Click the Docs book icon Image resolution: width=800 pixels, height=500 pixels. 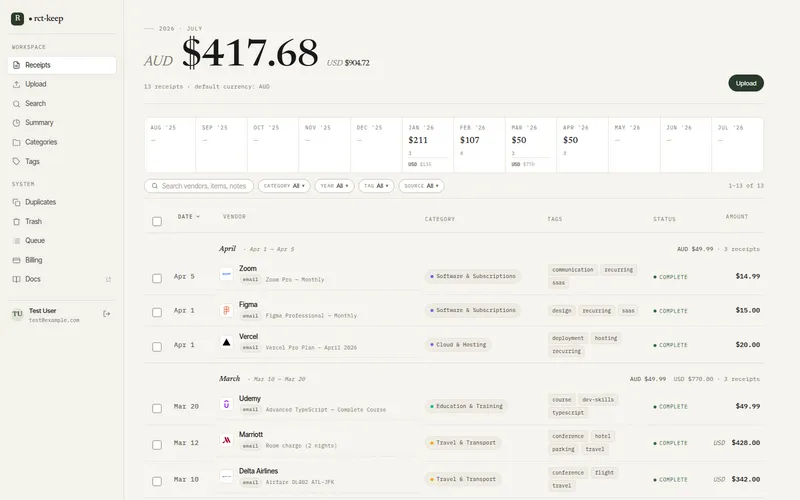pyautogui.click(x=16, y=279)
